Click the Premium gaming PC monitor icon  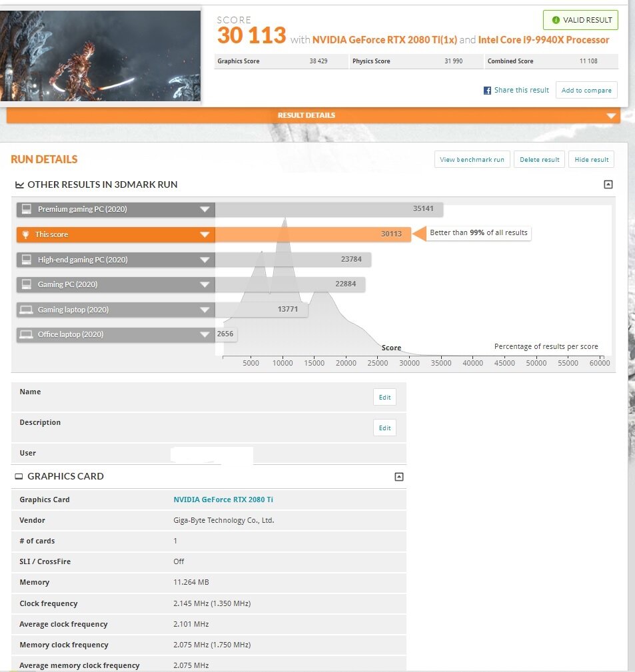tap(27, 209)
